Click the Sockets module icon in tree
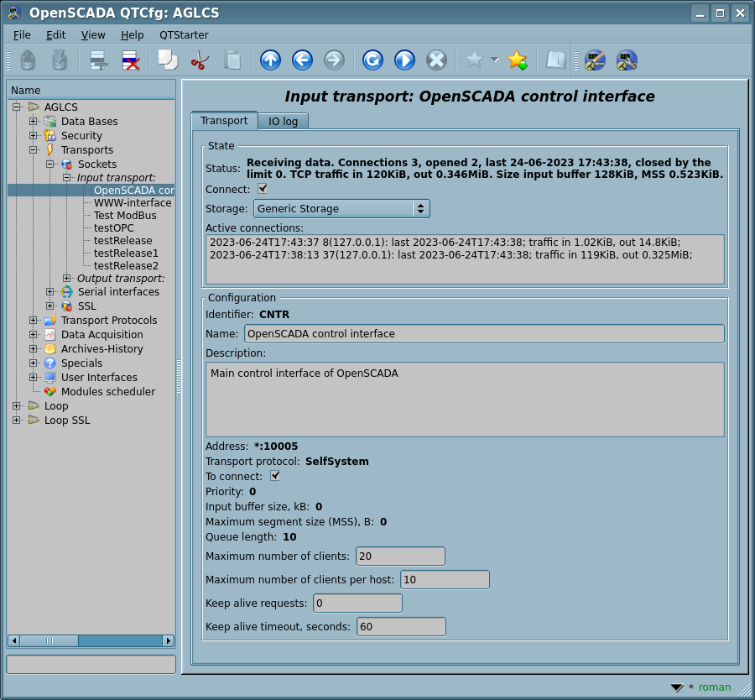This screenshot has height=700, width=755. [x=67, y=164]
